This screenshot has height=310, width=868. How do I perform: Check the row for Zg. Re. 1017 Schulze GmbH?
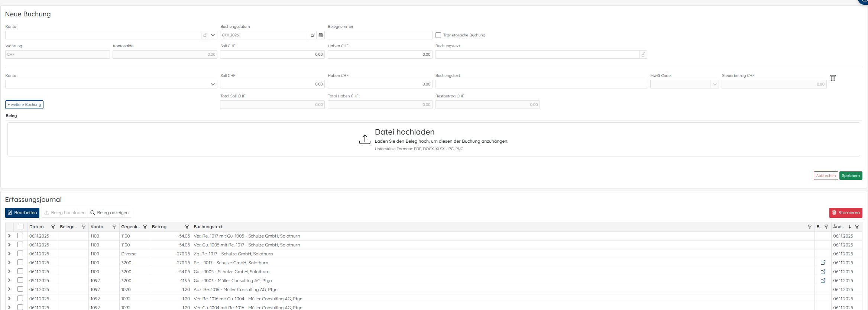tap(20, 254)
